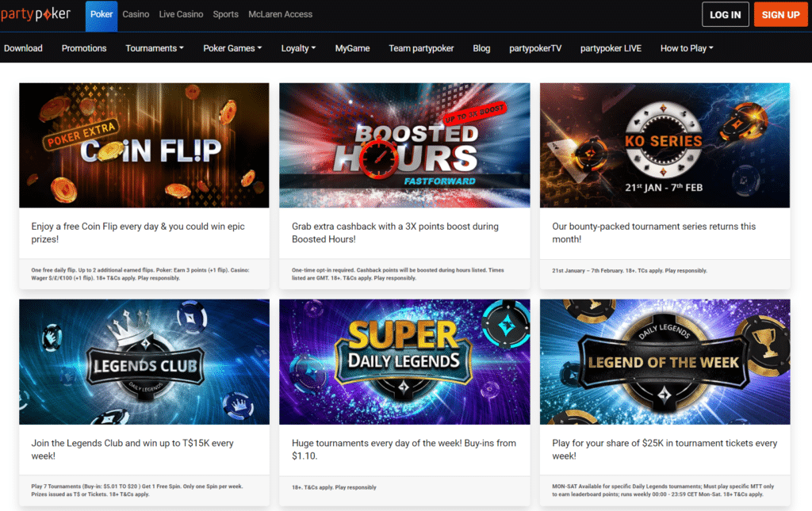Click Legend of the Week 'MON-SAT Available' terms
The image size is (812, 511).
click(x=663, y=490)
